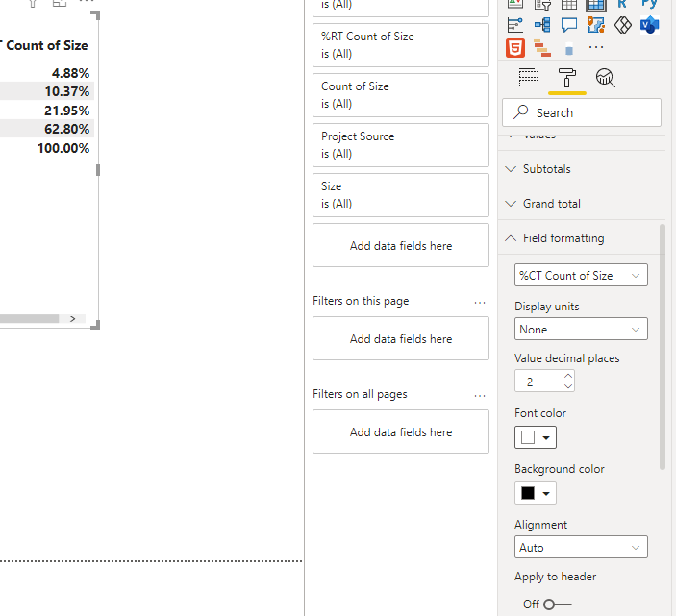Choose the R script visual

[x=622, y=4]
